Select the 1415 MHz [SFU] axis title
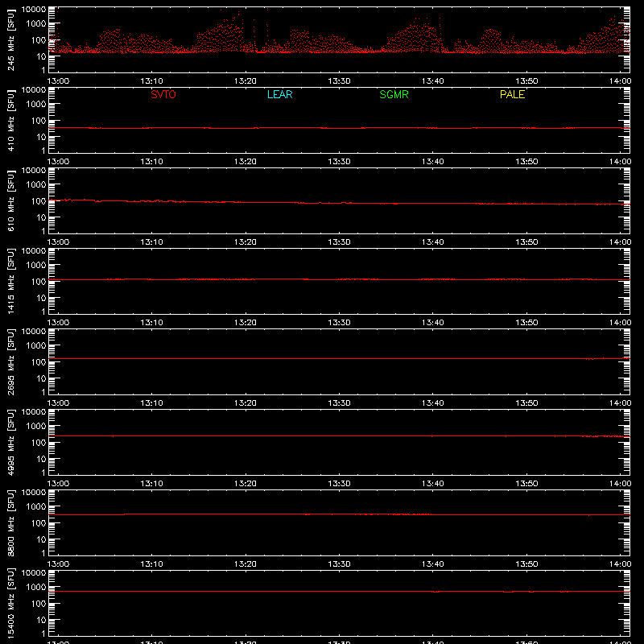The image size is (644, 644). click(x=11, y=281)
